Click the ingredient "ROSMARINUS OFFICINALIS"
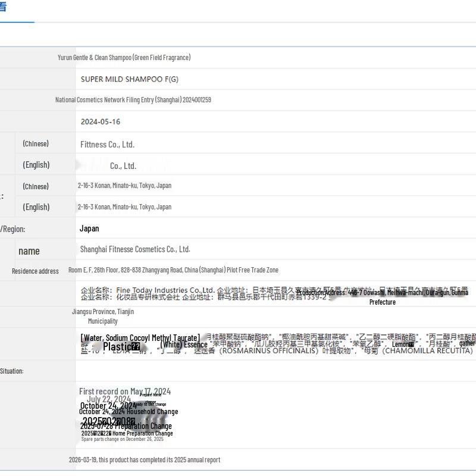 click(x=268, y=350)
